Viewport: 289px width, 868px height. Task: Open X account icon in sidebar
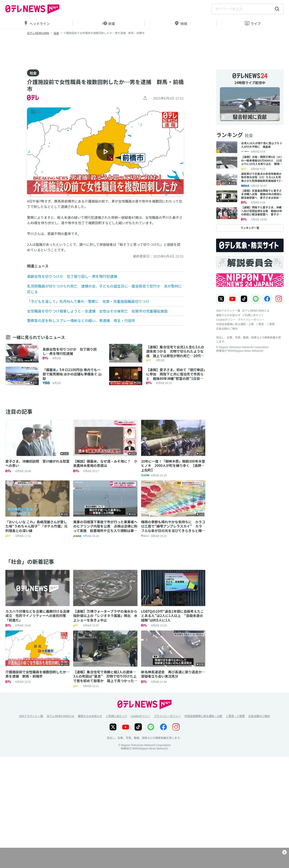pyautogui.click(x=221, y=299)
